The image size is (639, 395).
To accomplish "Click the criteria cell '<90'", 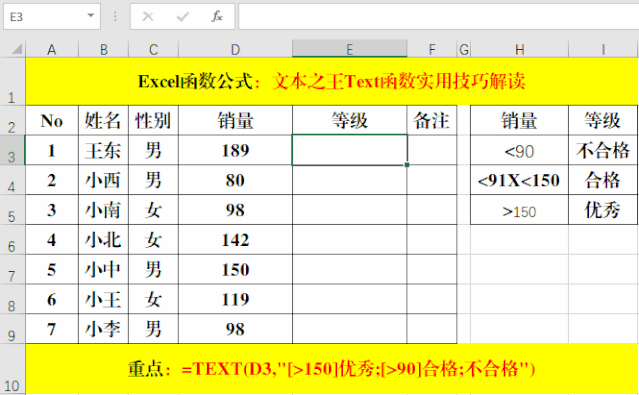I will point(520,150).
